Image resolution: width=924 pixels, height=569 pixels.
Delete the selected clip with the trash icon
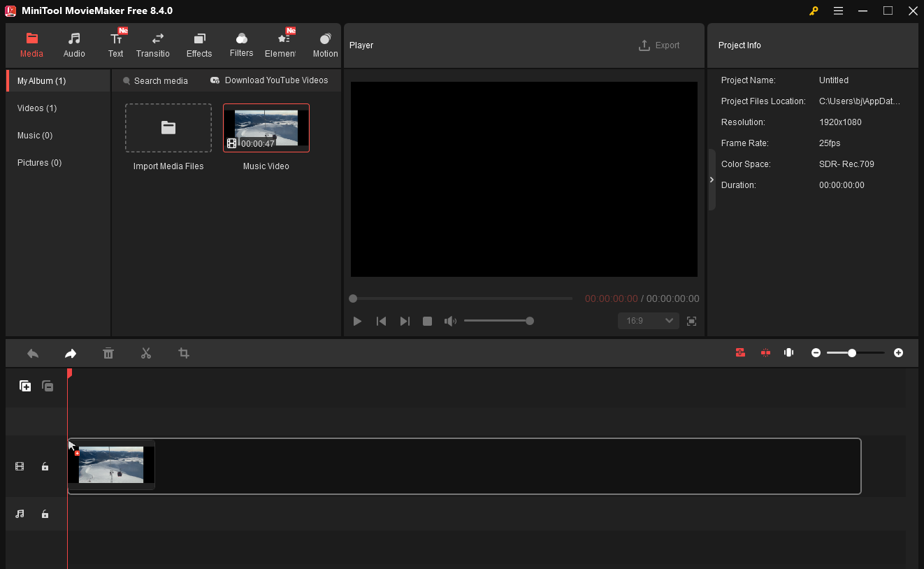(108, 353)
